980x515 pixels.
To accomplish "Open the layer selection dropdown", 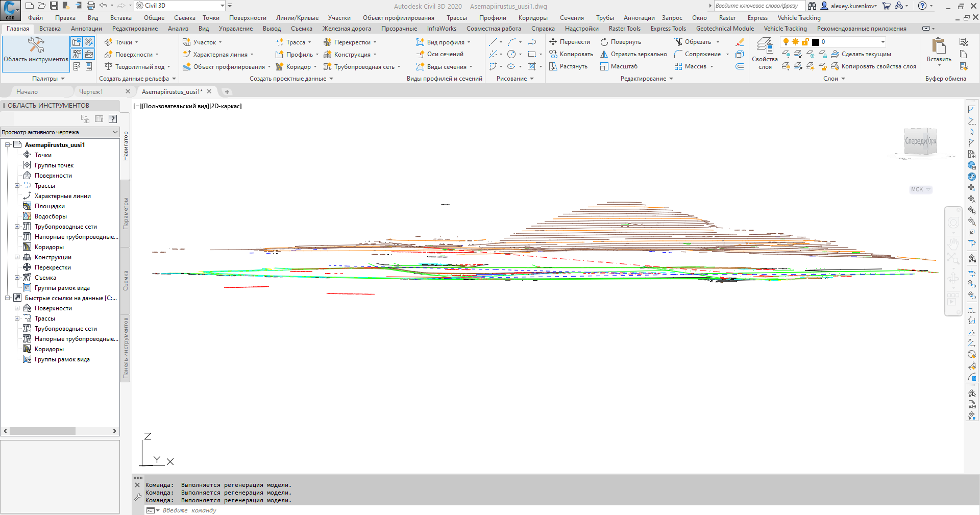I will 882,42.
